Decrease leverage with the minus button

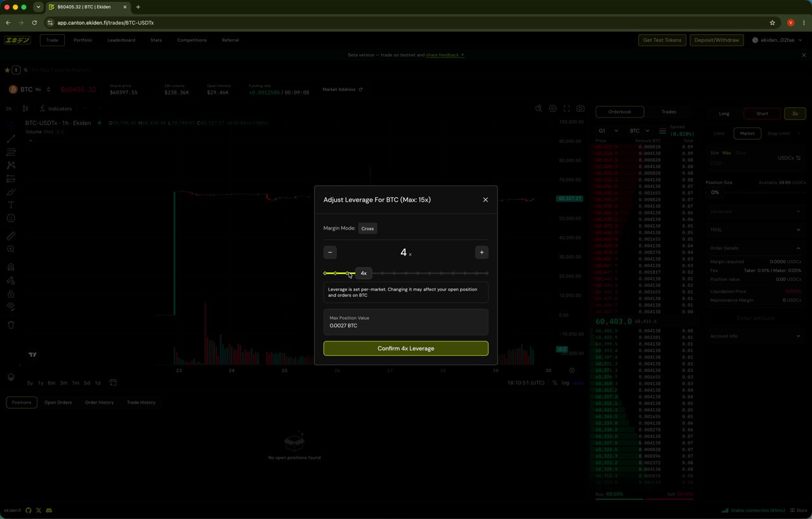330,253
